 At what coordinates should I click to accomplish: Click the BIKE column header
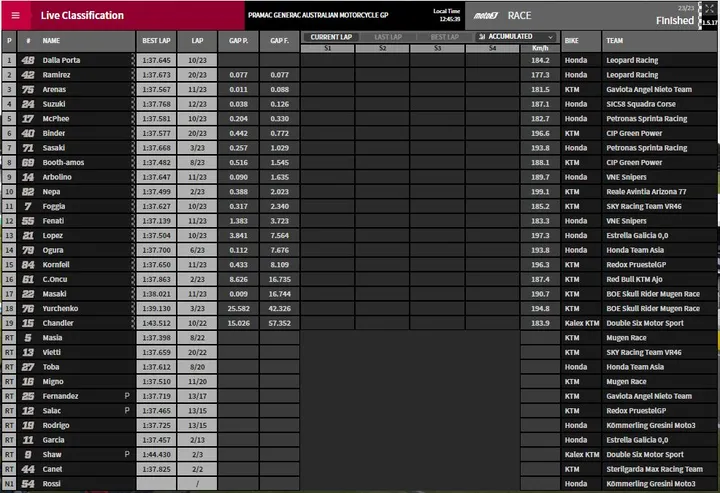coord(572,41)
